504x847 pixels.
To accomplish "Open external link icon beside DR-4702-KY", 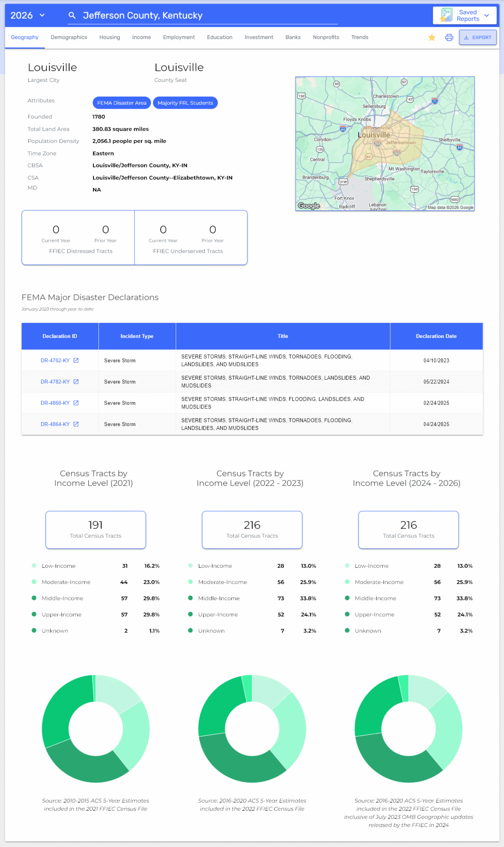I will [x=76, y=360].
